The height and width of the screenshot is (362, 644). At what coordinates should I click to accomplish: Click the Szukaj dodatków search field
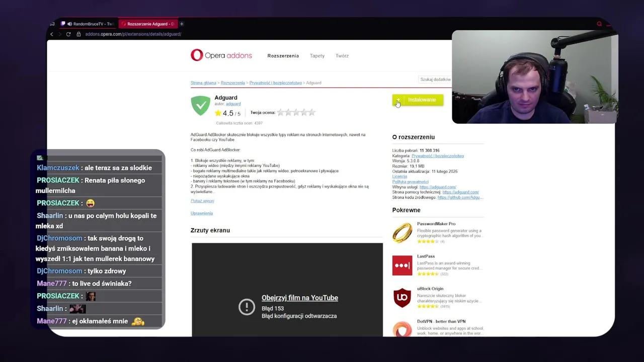tap(436, 79)
